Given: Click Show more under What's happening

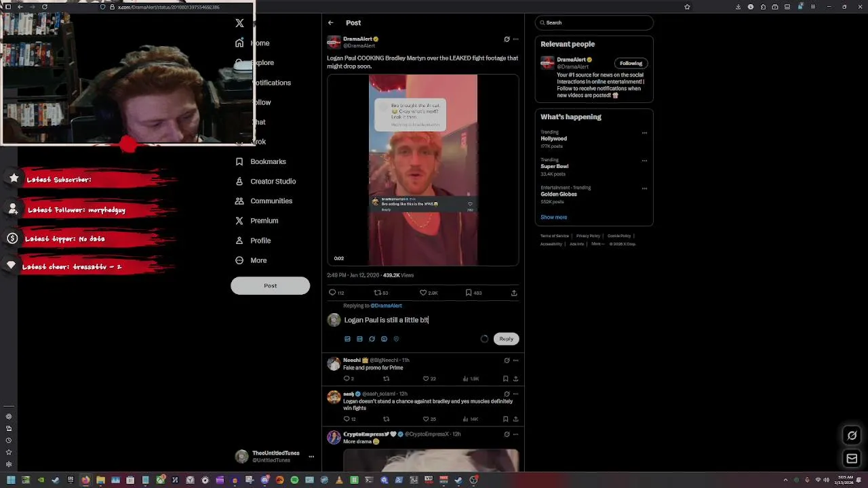Looking at the screenshot, I should click(x=553, y=218).
